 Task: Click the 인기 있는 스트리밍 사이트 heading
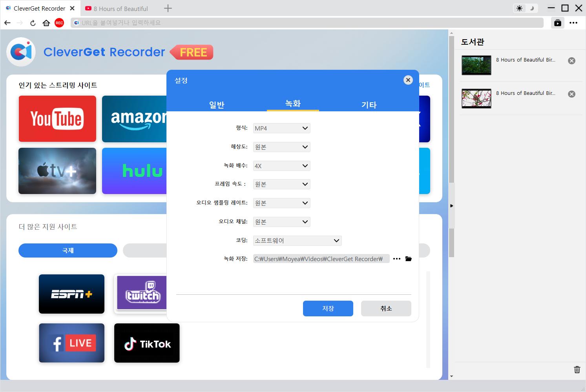pos(58,85)
